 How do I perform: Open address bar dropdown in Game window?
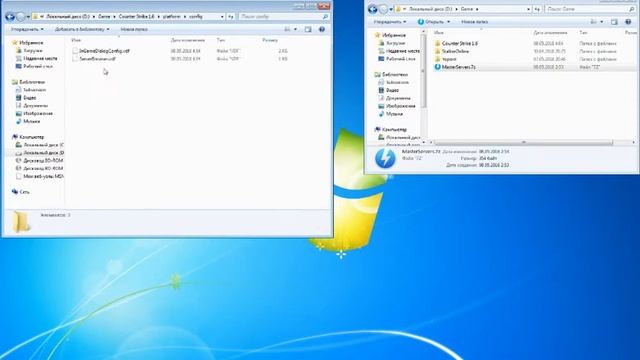529,9
